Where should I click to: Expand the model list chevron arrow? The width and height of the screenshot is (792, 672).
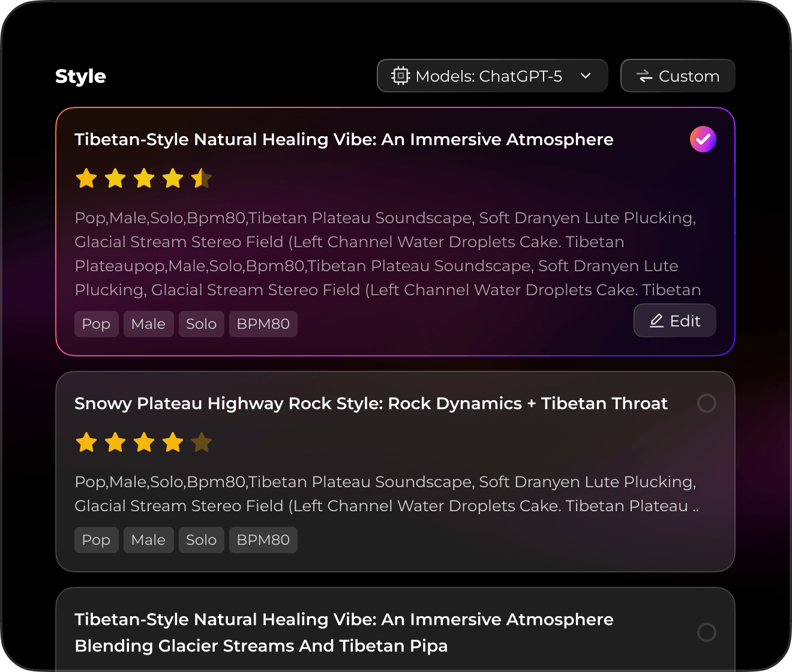point(586,76)
